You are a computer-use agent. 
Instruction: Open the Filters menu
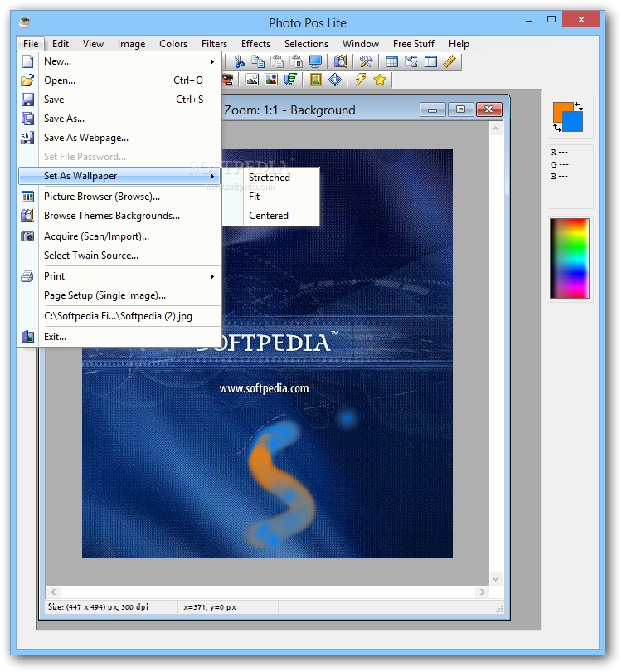214,44
